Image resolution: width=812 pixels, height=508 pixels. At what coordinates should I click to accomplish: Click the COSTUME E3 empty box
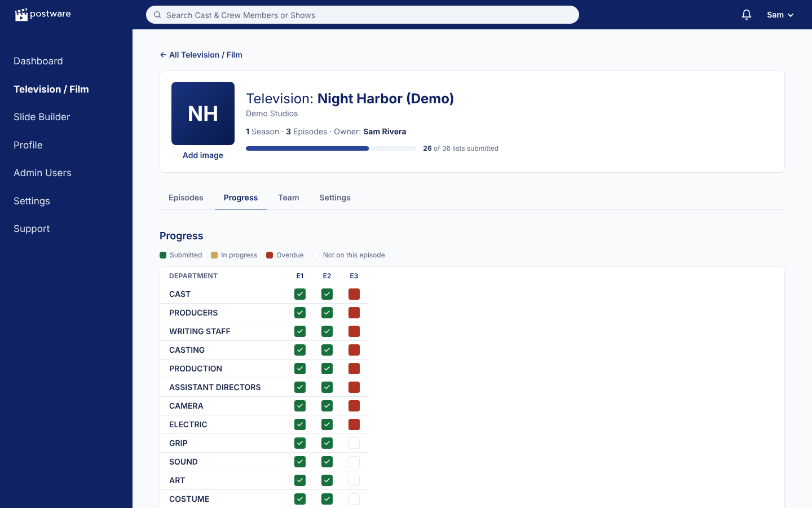point(354,499)
